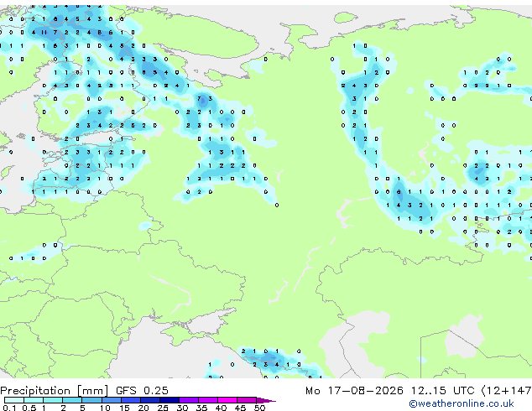Click the '12..15 UTC' time label

click(443, 391)
